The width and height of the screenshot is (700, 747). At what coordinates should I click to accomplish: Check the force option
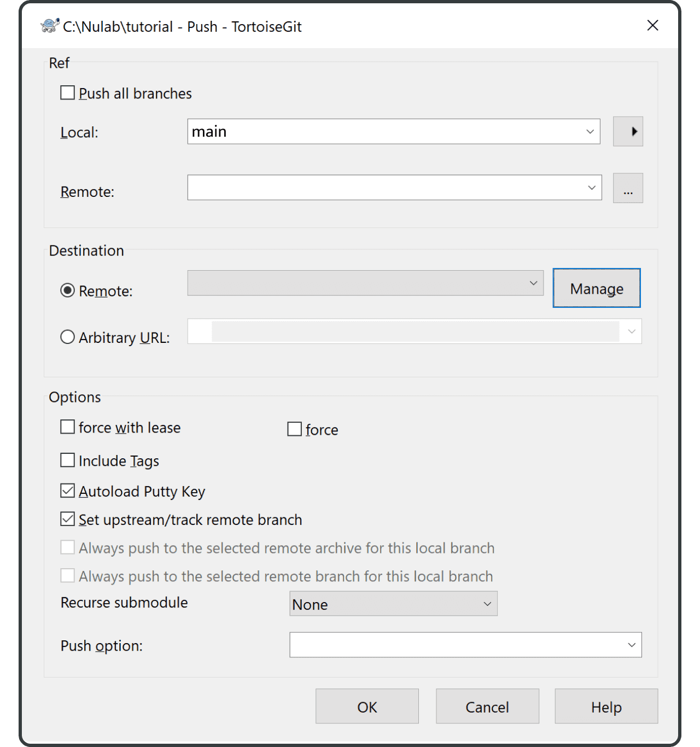[294, 429]
